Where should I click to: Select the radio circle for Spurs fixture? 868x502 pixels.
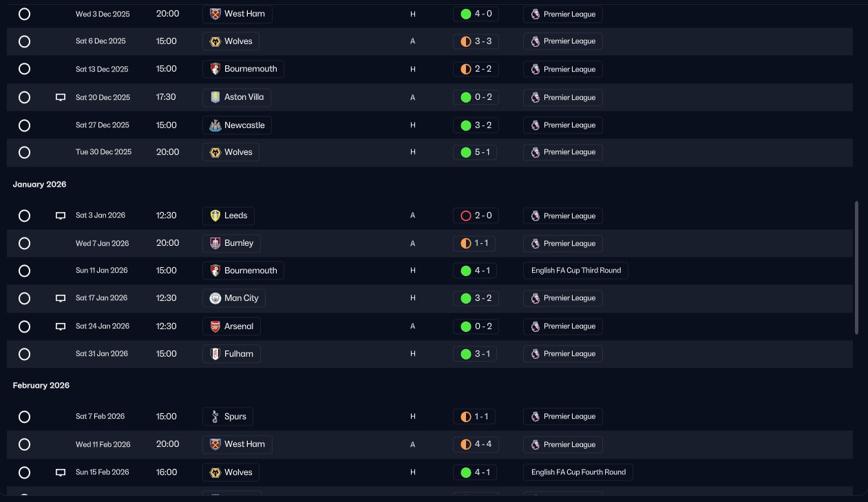pos(24,417)
